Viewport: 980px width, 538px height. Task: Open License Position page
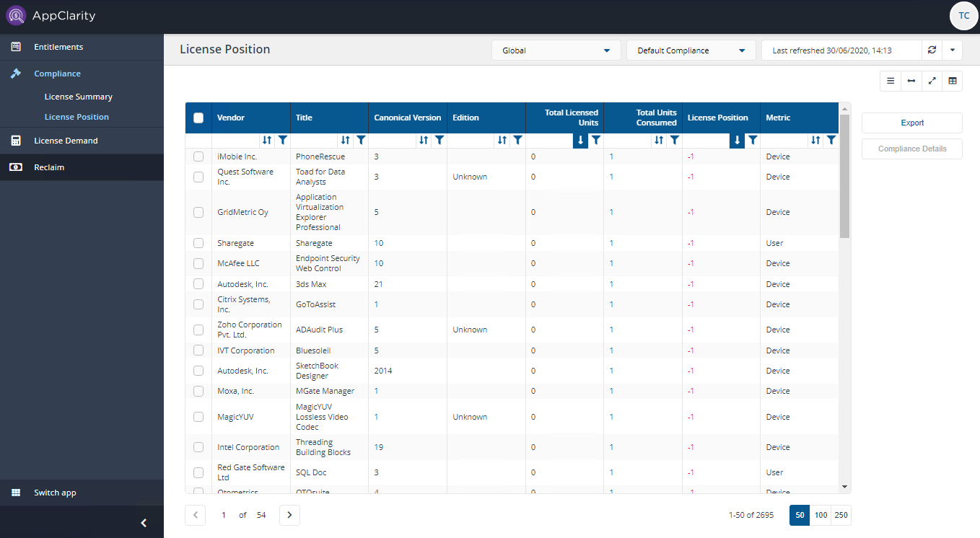(x=76, y=117)
